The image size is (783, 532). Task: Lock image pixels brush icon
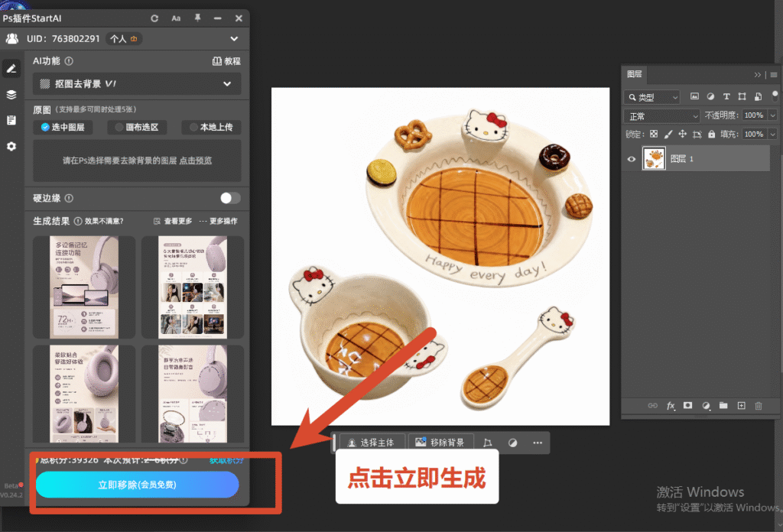(668, 134)
